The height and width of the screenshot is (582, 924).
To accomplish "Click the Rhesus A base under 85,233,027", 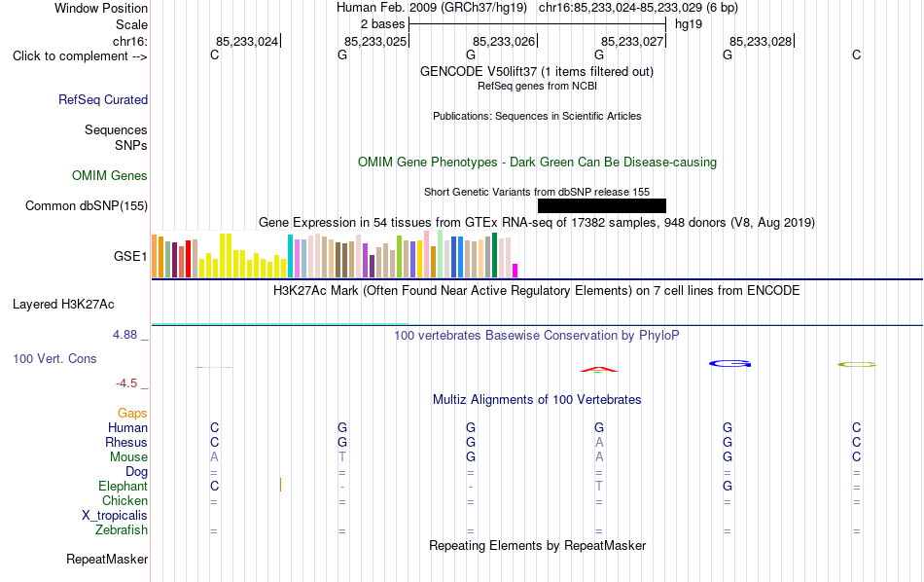I will [599, 442].
